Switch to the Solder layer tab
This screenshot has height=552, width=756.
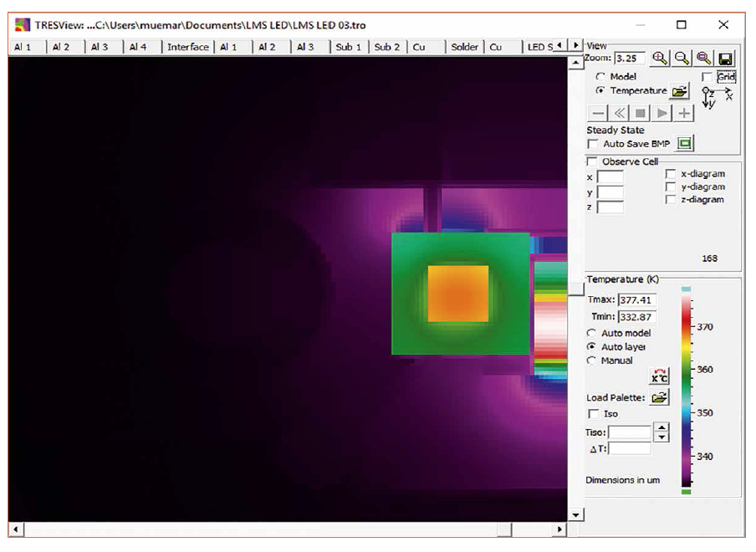click(464, 47)
